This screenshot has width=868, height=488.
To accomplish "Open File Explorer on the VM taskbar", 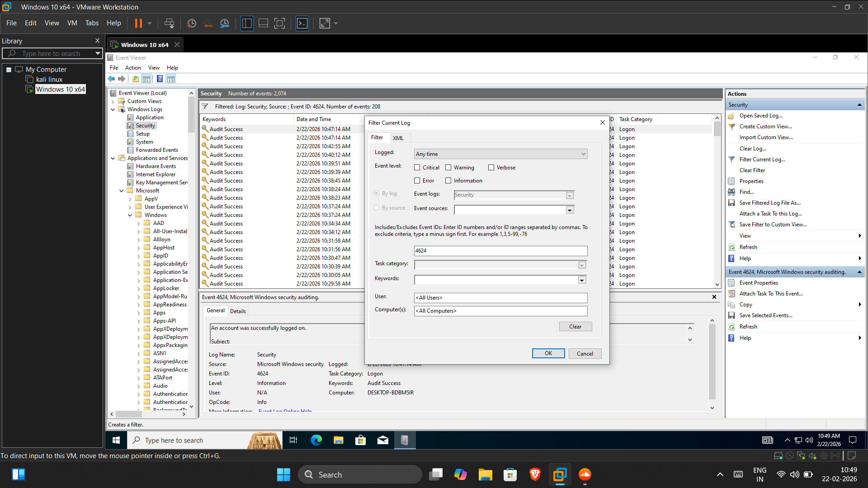I will [x=338, y=440].
